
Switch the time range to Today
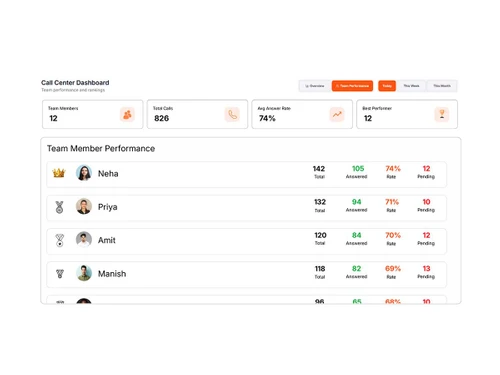point(387,86)
